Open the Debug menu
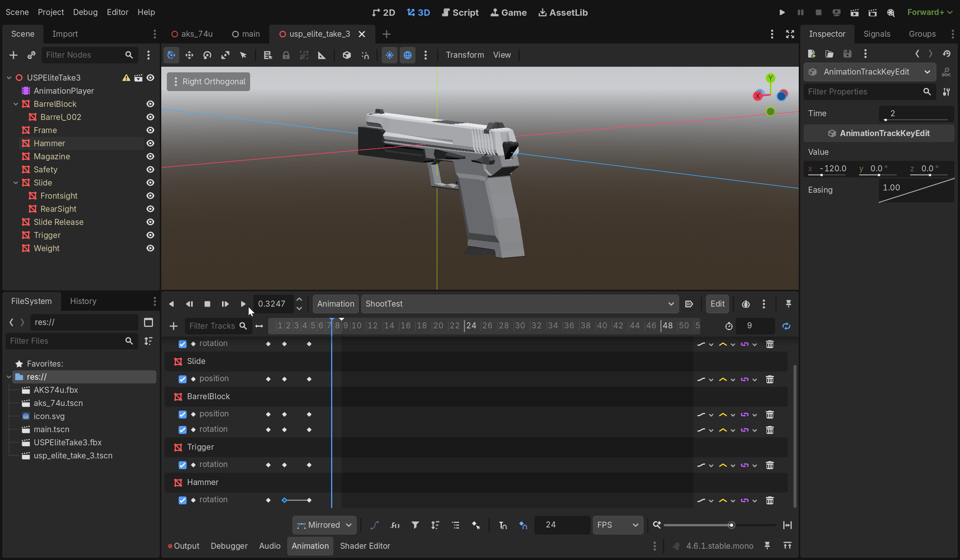 pyautogui.click(x=85, y=12)
